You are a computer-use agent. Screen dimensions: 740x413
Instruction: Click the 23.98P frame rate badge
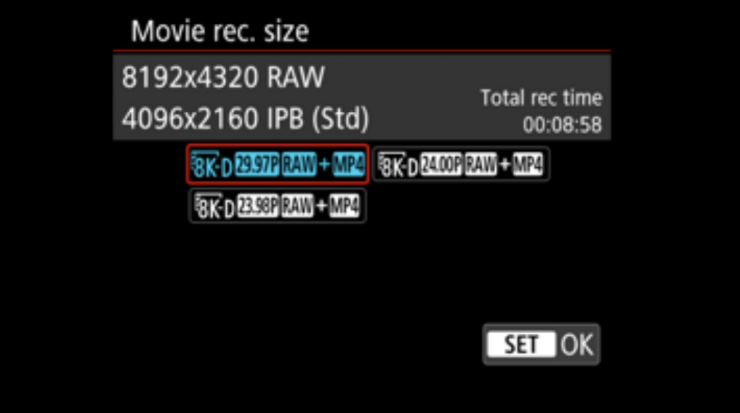pos(258,206)
